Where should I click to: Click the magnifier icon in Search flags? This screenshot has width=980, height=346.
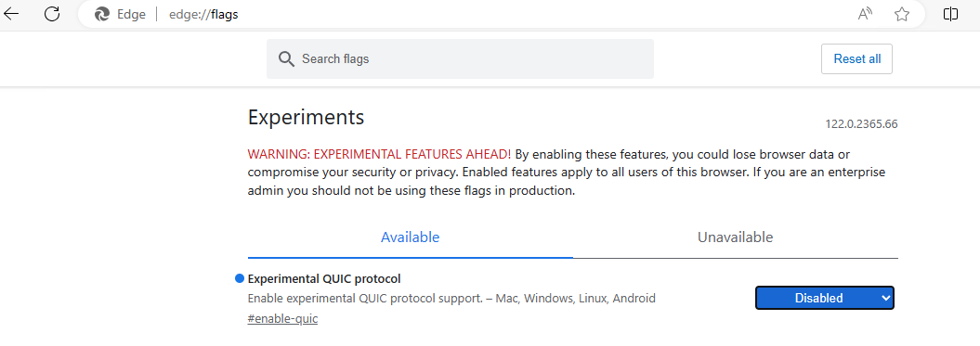[286, 59]
